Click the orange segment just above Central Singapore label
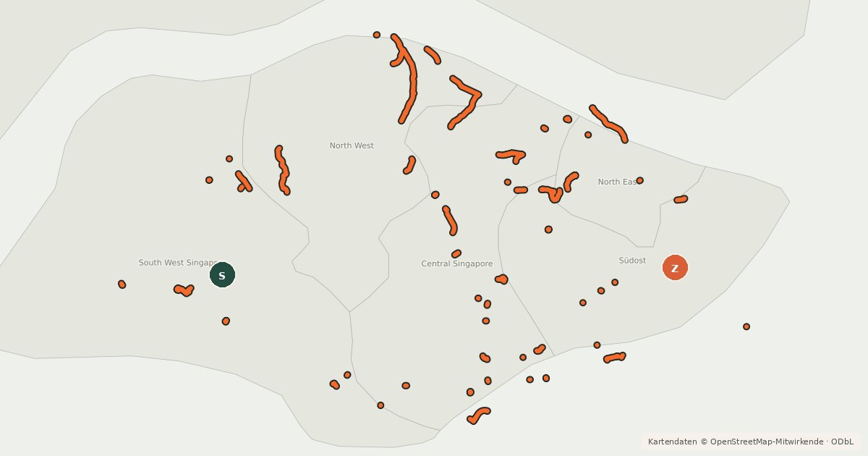Screen dimensions: 868x456 pyautogui.click(x=456, y=253)
